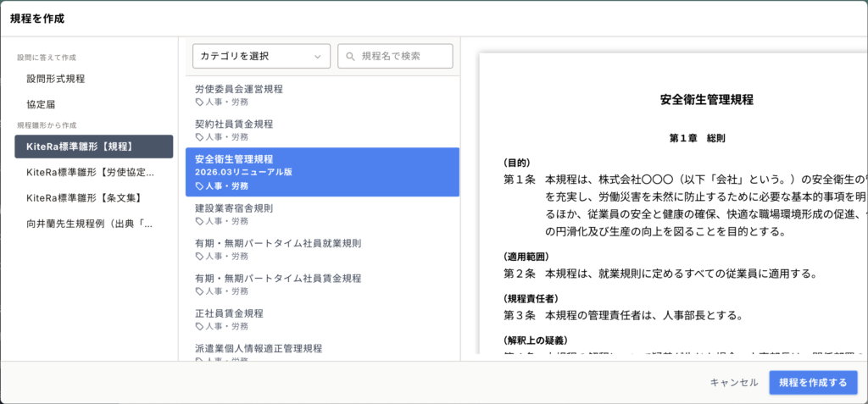Select 設問形式規程 in the sidebar
868x404 pixels.
[56, 79]
